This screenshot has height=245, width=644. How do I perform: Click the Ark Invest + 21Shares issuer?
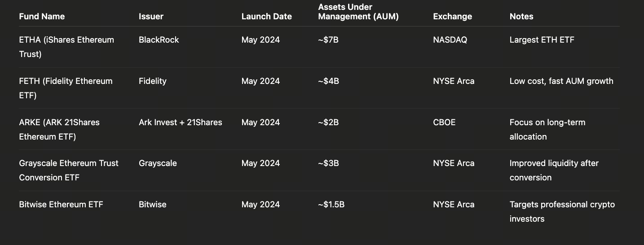tap(180, 122)
